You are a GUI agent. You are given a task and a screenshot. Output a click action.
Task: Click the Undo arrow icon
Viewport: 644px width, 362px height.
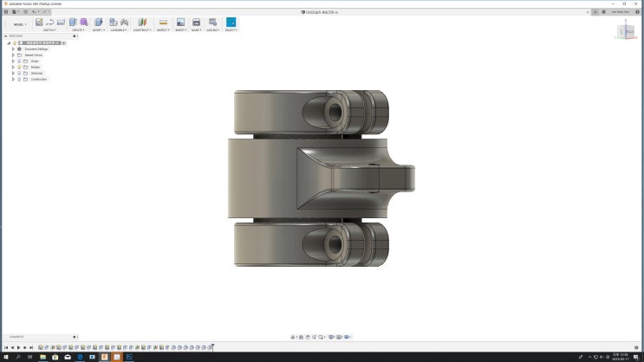34,12
